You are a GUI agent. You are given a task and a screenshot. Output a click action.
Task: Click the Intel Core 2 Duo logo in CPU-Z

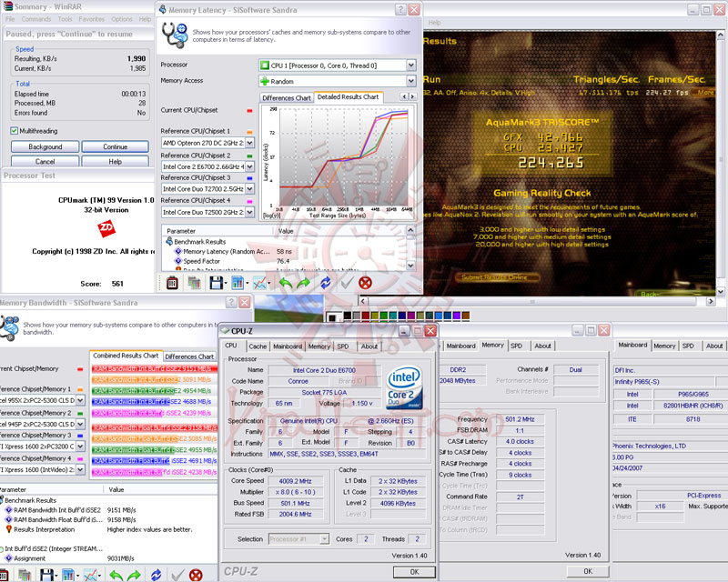(x=405, y=387)
